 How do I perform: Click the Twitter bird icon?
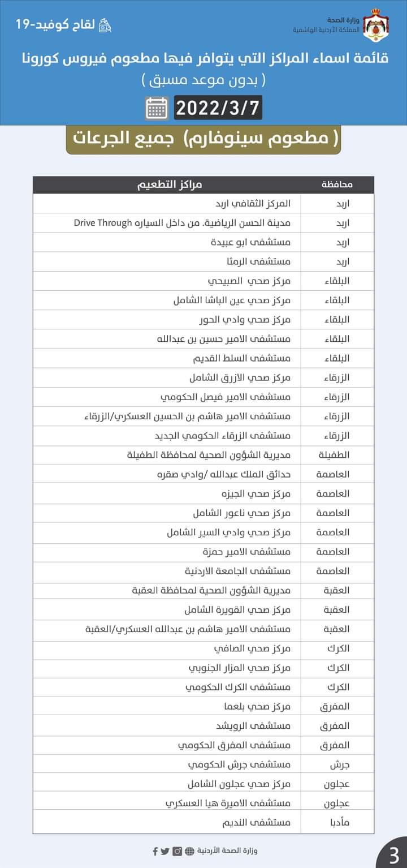[165, 850]
